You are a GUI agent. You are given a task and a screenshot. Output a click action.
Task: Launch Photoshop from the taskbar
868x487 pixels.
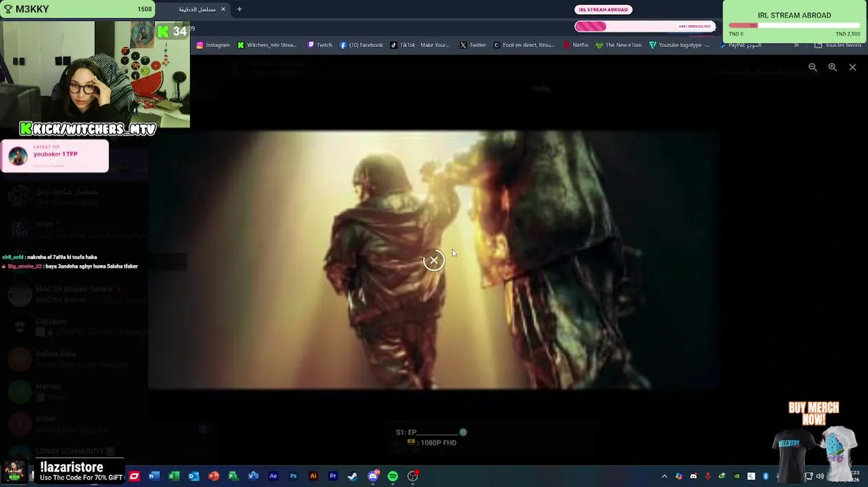tap(293, 476)
